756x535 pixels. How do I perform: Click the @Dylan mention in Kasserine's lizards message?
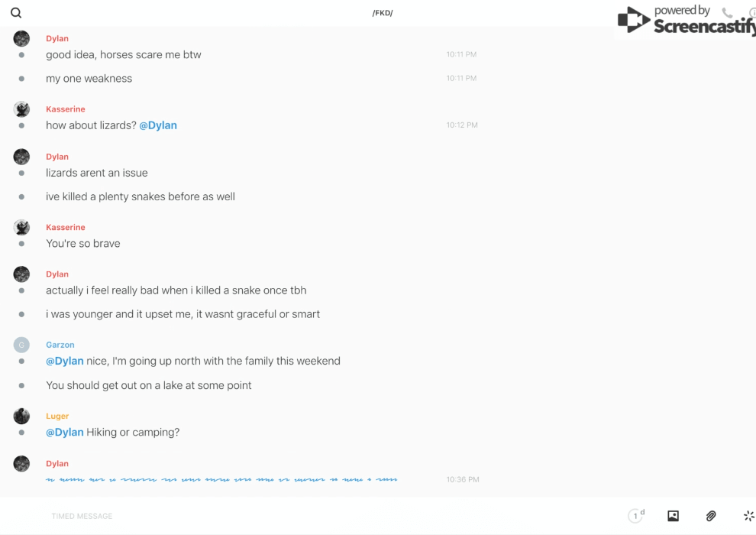point(158,125)
